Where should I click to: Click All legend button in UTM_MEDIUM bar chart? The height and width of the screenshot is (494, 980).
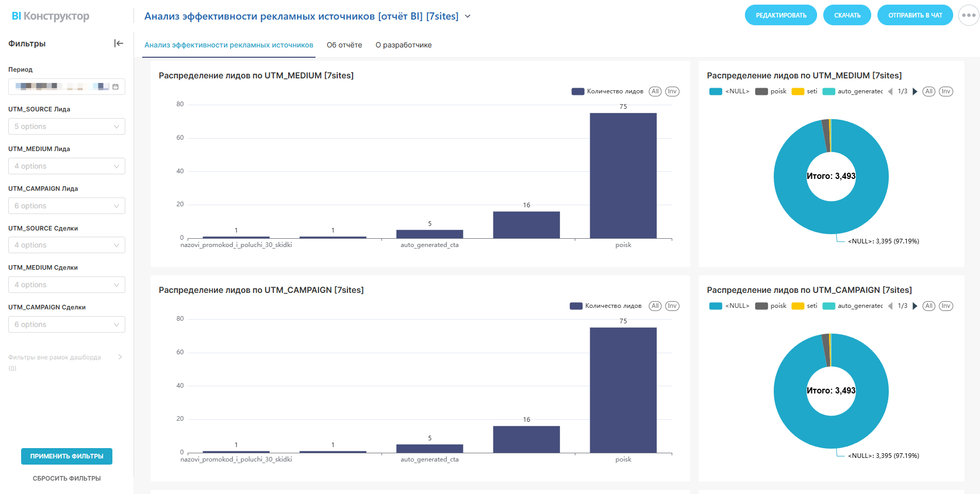click(x=655, y=91)
